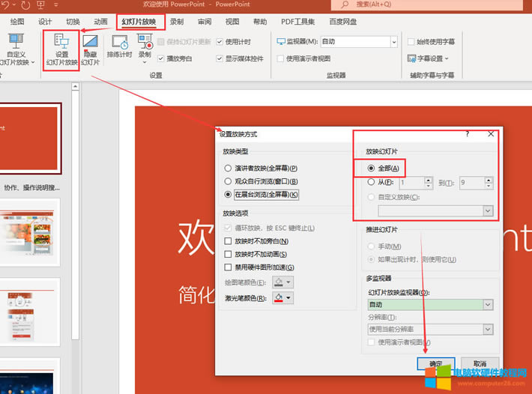Viewport: 532px width, 394px height.
Task: Enable the 放映时不加旁白 checkbox
Action: 229,241
